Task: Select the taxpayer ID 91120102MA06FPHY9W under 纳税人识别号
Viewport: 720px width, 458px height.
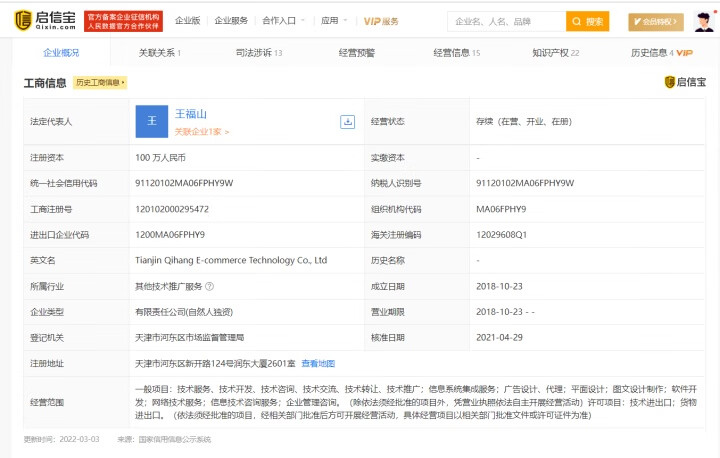Action: tap(525, 183)
